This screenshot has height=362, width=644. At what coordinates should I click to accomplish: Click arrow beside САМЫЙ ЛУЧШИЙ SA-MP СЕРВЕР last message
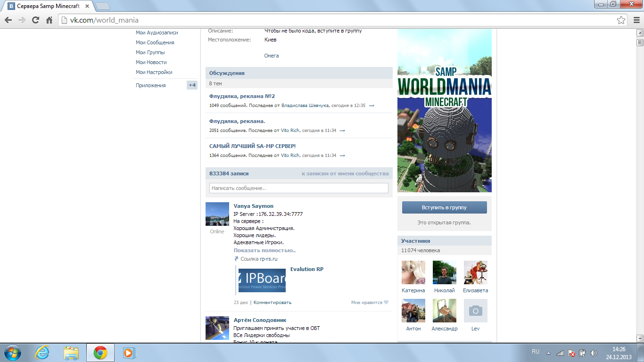point(342,156)
